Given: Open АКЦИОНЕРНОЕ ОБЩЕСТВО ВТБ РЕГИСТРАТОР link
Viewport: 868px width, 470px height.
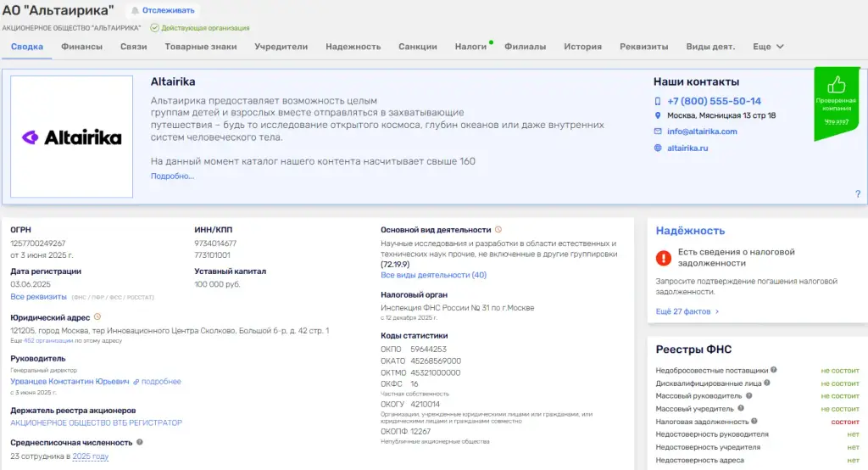Looking at the screenshot, I should tap(97, 422).
